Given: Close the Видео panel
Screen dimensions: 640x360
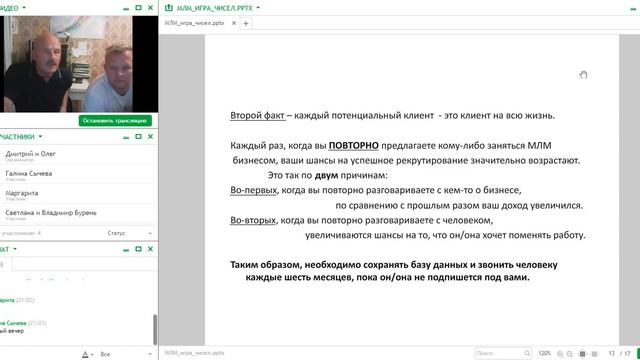Looking at the screenshot, I should pos(151,8).
